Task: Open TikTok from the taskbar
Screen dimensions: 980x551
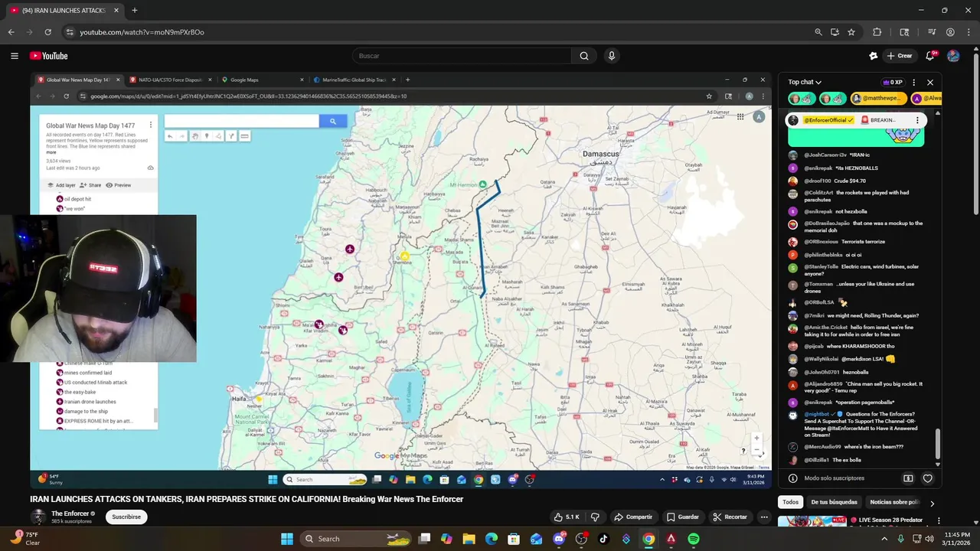Action: [603, 539]
